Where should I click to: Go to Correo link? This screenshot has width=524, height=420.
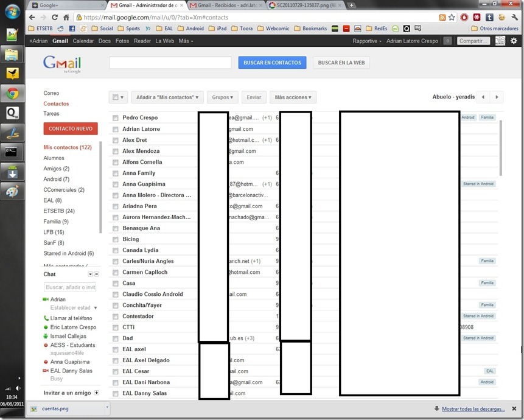[51, 93]
